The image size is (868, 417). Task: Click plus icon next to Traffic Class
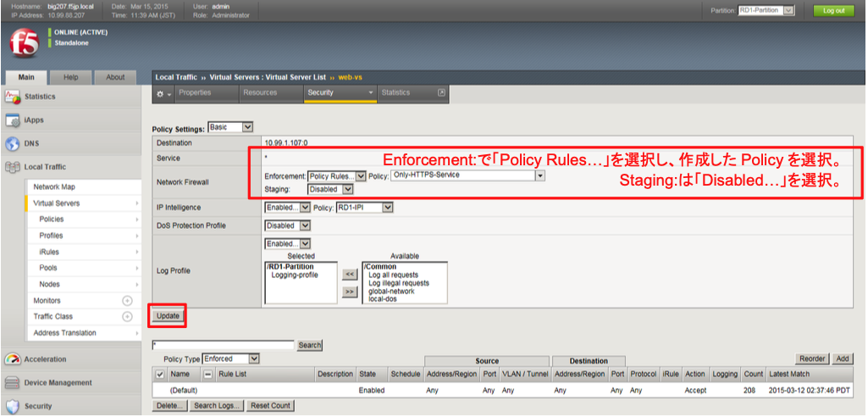point(127,317)
